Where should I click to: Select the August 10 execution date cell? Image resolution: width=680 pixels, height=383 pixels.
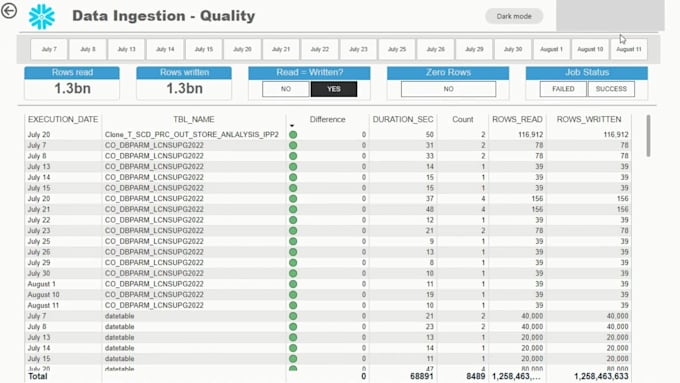coord(43,295)
